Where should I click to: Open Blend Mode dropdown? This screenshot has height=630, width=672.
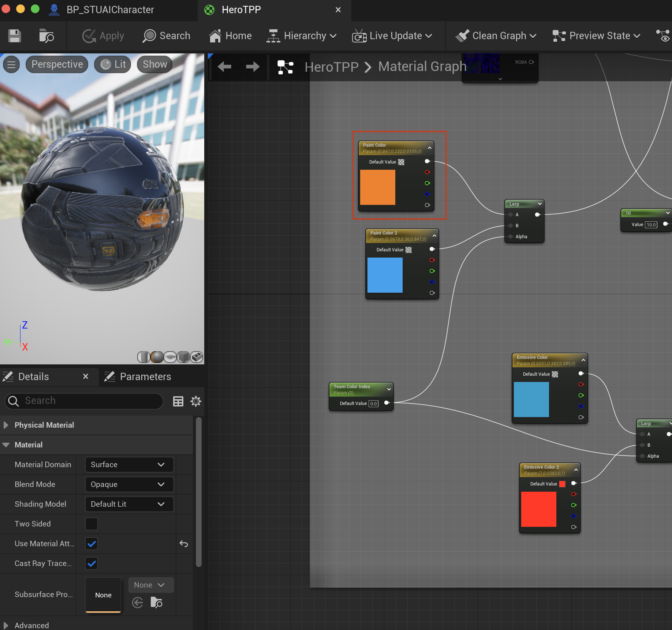[129, 484]
